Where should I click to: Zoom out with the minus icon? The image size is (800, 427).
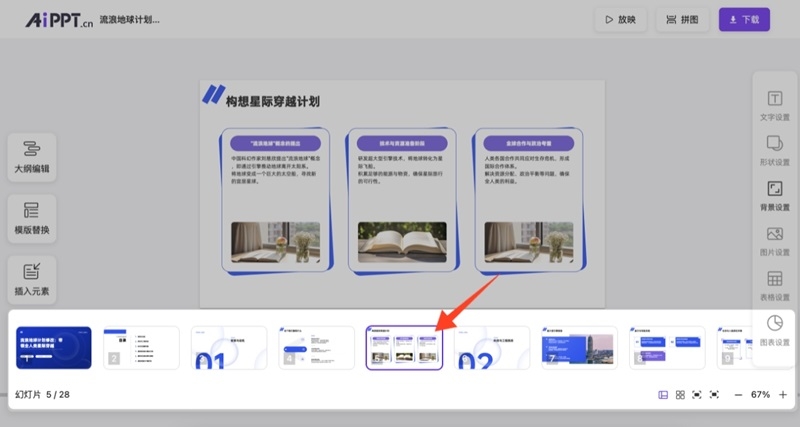738,395
